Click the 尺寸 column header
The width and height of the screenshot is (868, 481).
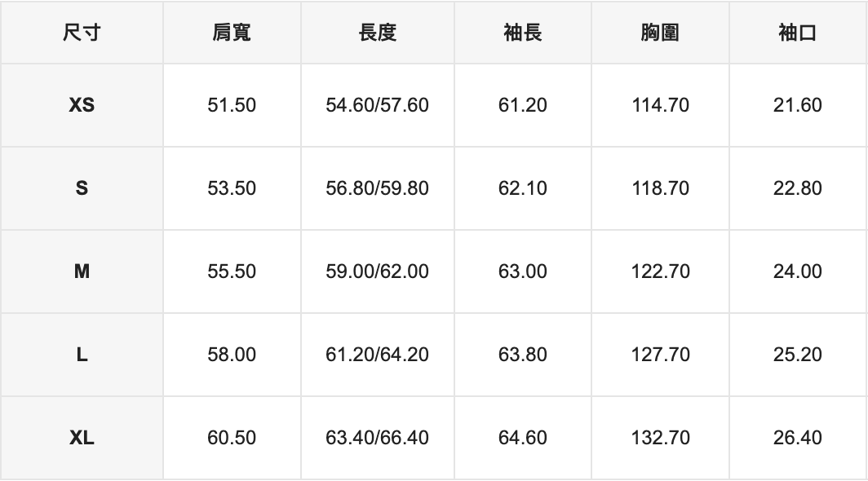click(x=82, y=33)
